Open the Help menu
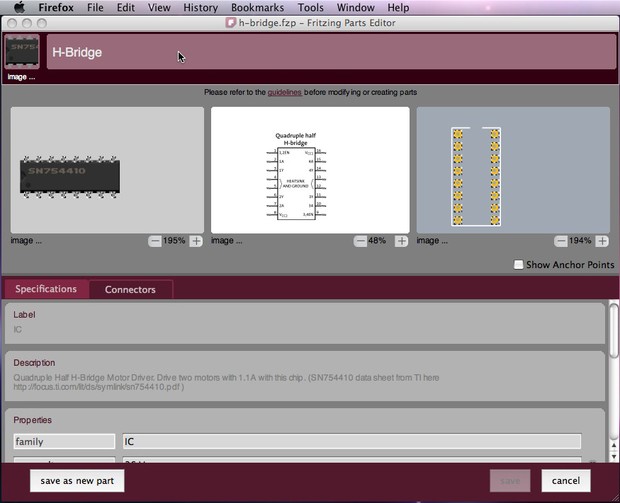 (398, 8)
